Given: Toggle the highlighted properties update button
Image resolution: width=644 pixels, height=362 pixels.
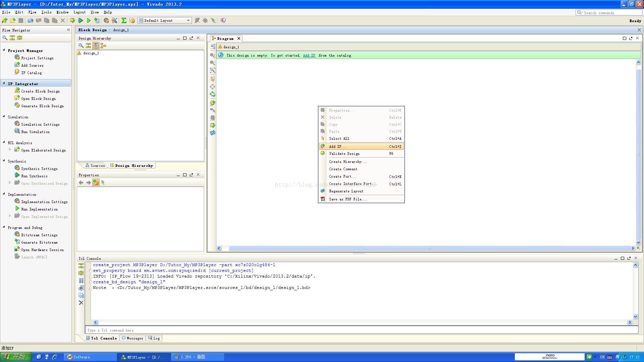Looking at the screenshot, I should tap(96, 183).
